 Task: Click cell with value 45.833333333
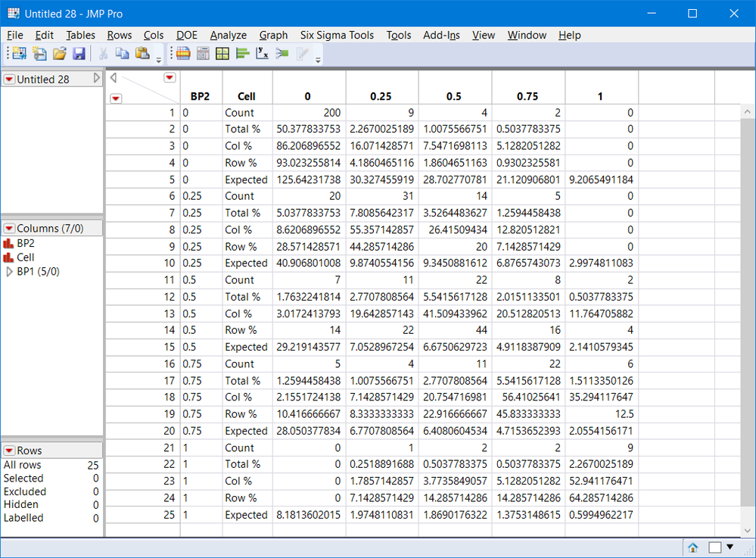click(528, 414)
